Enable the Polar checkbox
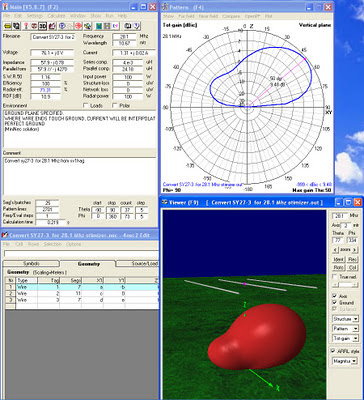The image size is (364, 400). pyautogui.click(x=115, y=106)
